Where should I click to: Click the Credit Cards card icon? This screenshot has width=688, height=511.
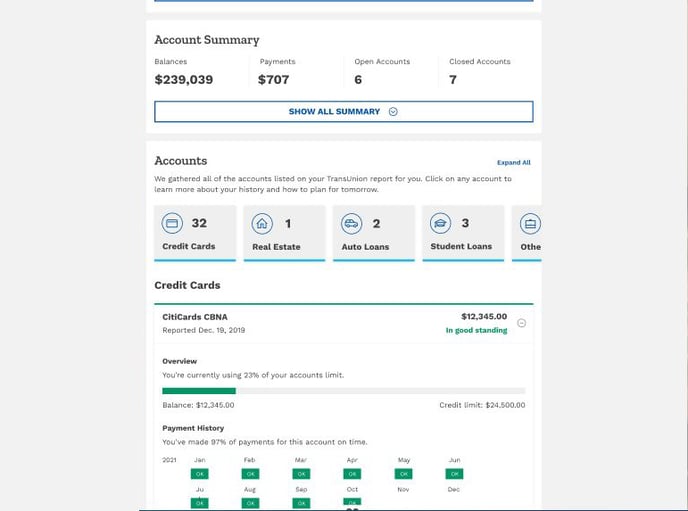(x=172, y=223)
